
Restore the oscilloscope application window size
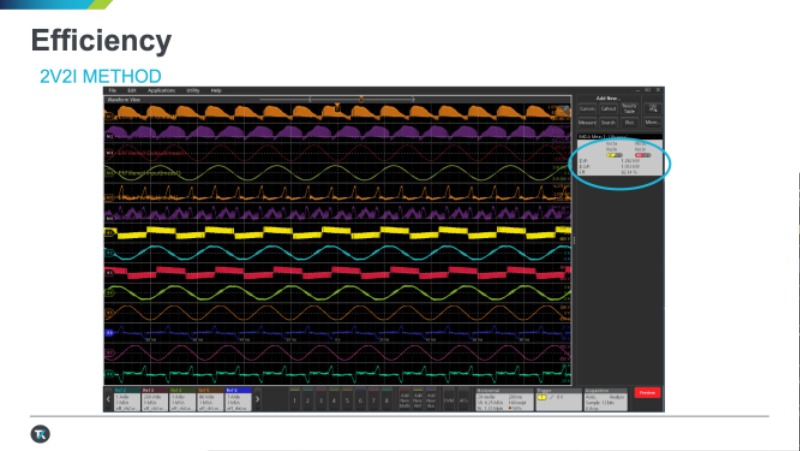click(x=648, y=90)
